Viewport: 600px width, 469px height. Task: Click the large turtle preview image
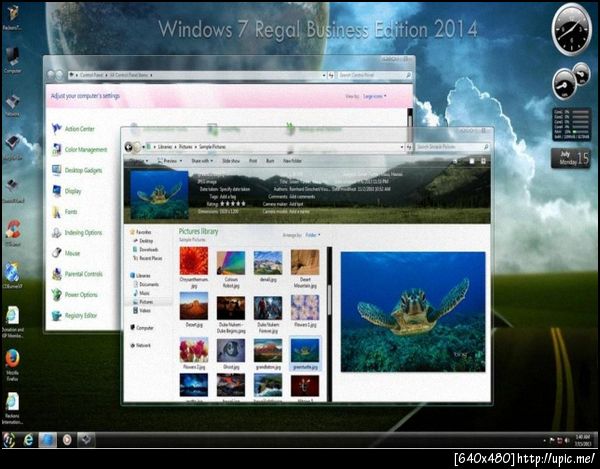pos(413,312)
